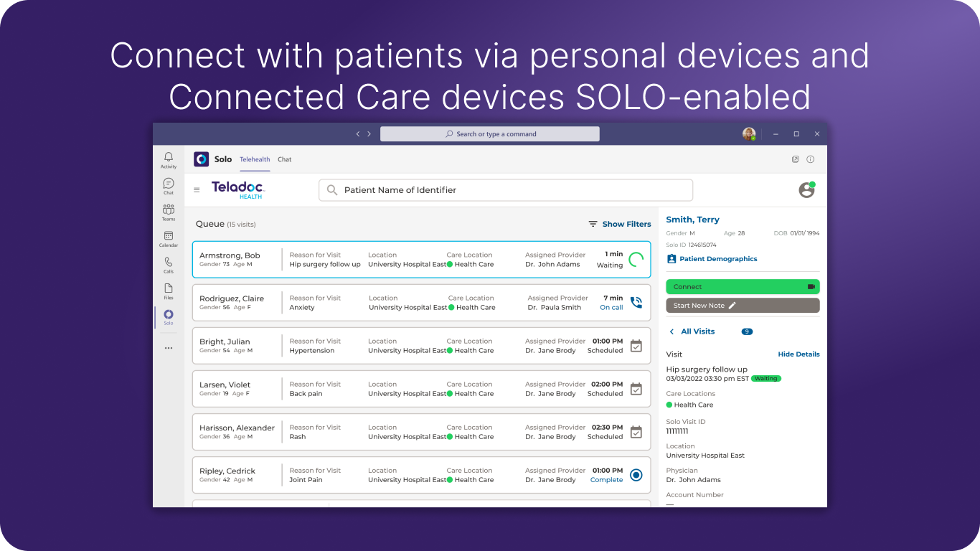This screenshot has width=980, height=551.
Task: Start a new note
Action: click(x=743, y=306)
